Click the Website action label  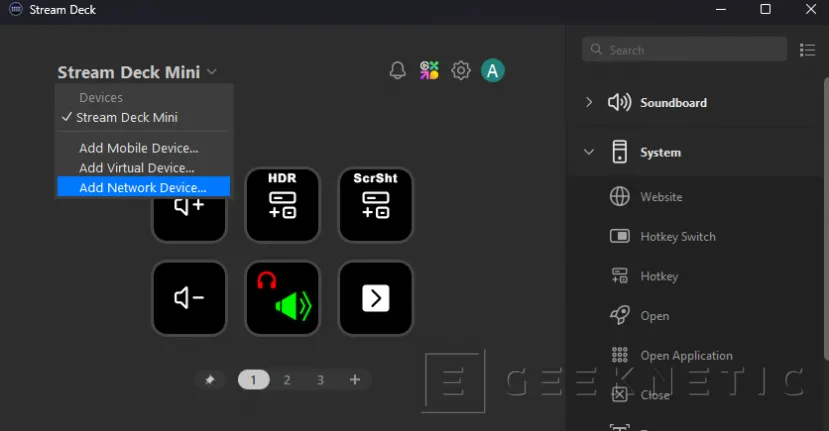click(x=661, y=197)
